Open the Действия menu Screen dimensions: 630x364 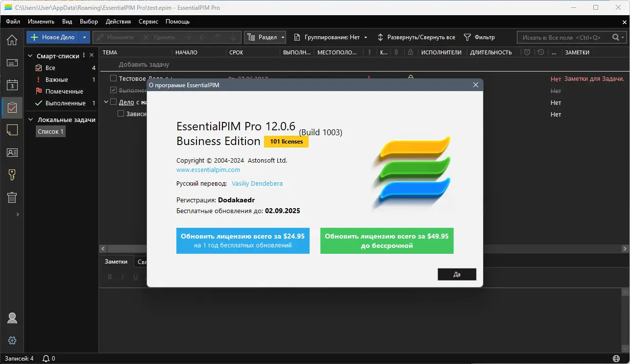coord(118,22)
